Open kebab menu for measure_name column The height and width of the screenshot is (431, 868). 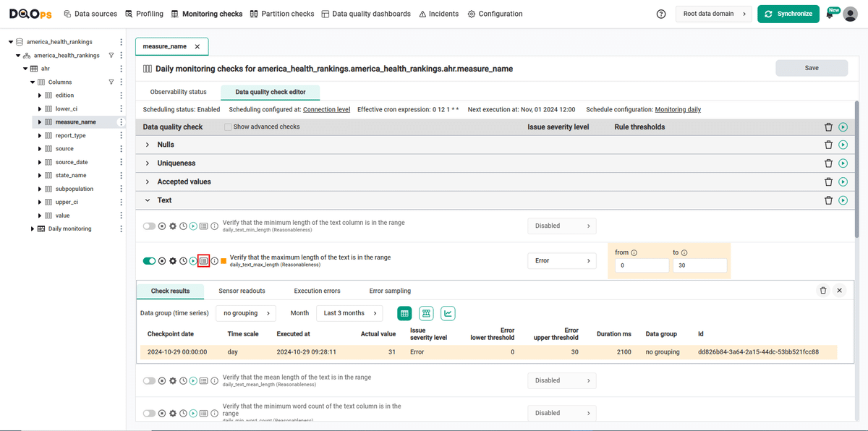pyautogui.click(x=121, y=122)
